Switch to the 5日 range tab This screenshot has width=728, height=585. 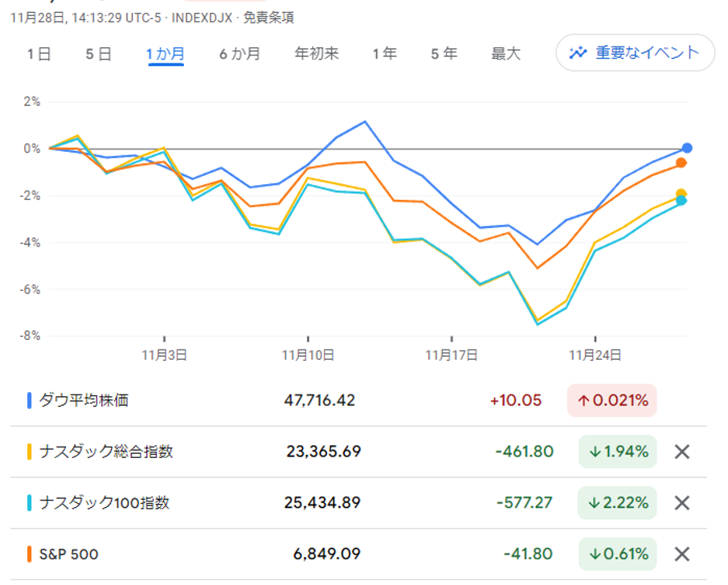coord(99,54)
